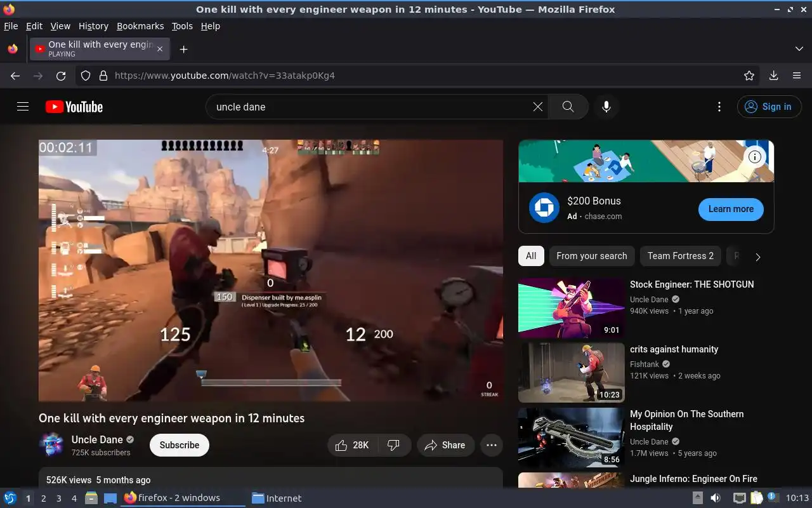This screenshot has height=508, width=812.
Task: Open the system start menu icon
Action: click(x=10, y=498)
